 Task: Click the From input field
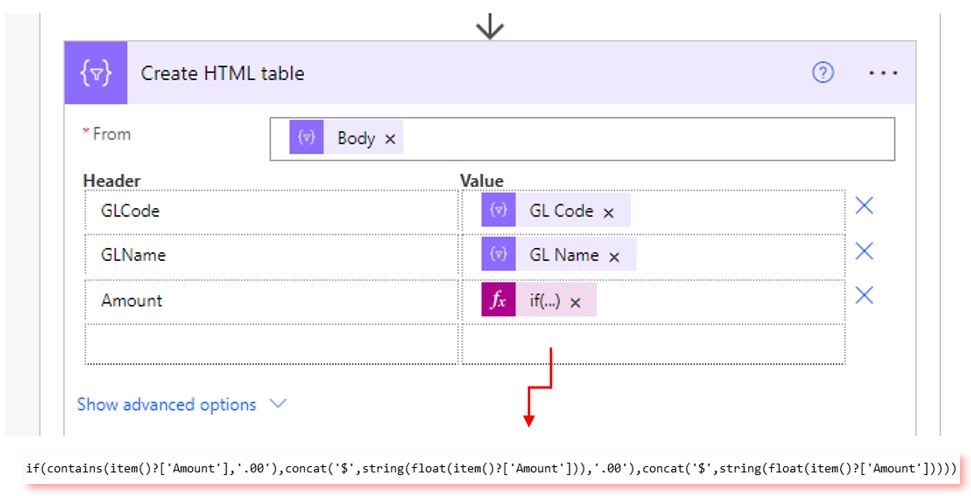click(x=582, y=139)
